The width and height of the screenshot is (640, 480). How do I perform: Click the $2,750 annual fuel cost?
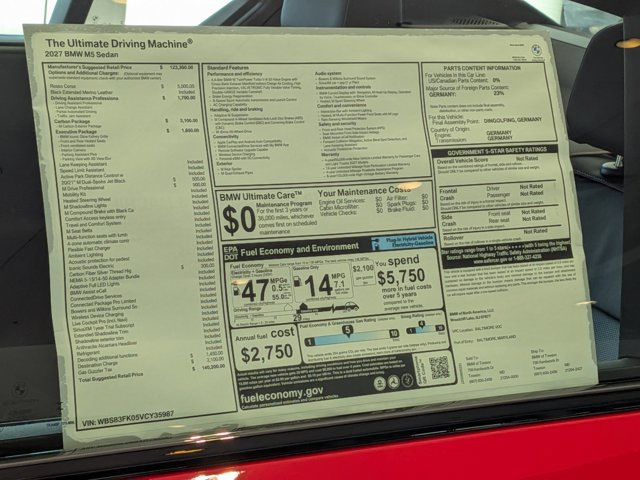pos(267,353)
